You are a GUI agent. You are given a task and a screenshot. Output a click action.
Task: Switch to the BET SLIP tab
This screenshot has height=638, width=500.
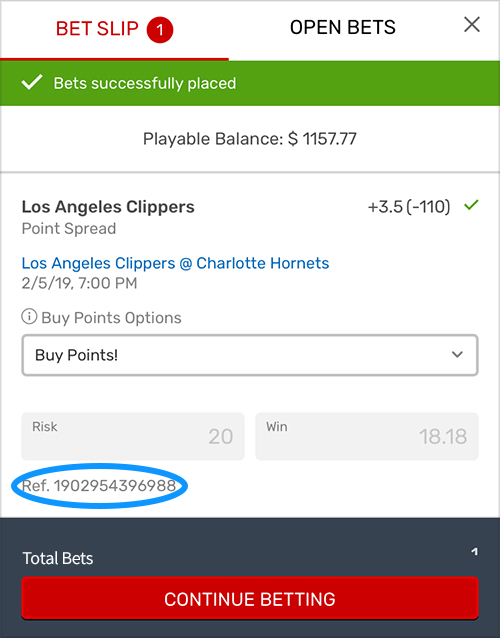pos(114,29)
